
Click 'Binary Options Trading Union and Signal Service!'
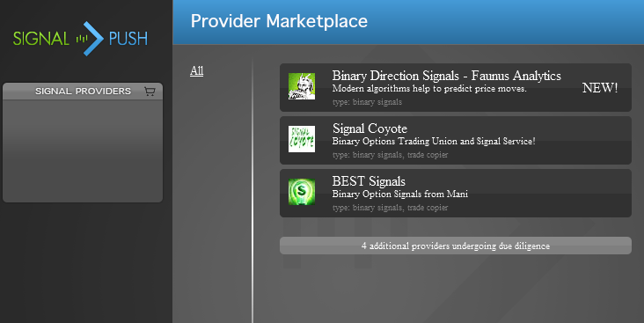pos(434,142)
